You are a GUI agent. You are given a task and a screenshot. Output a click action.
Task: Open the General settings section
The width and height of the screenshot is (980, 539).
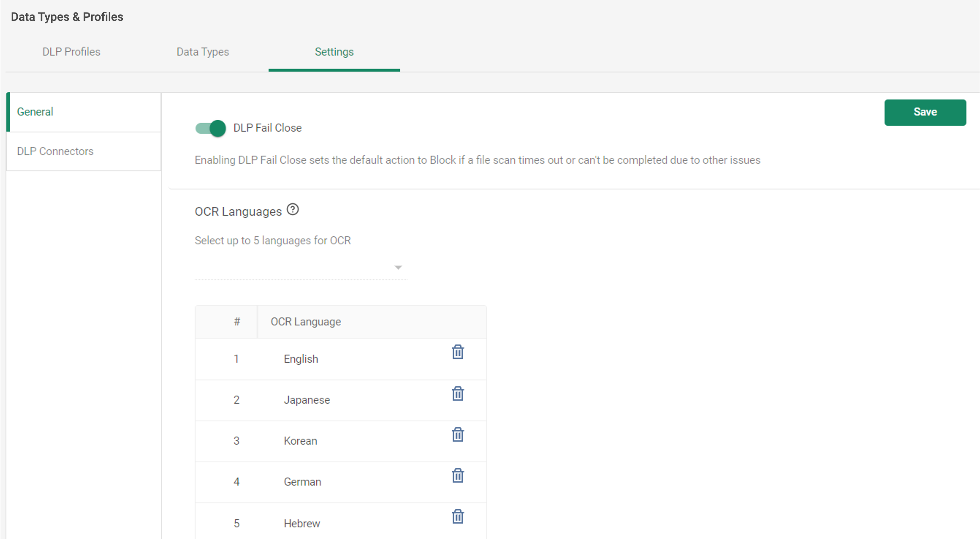35,112
